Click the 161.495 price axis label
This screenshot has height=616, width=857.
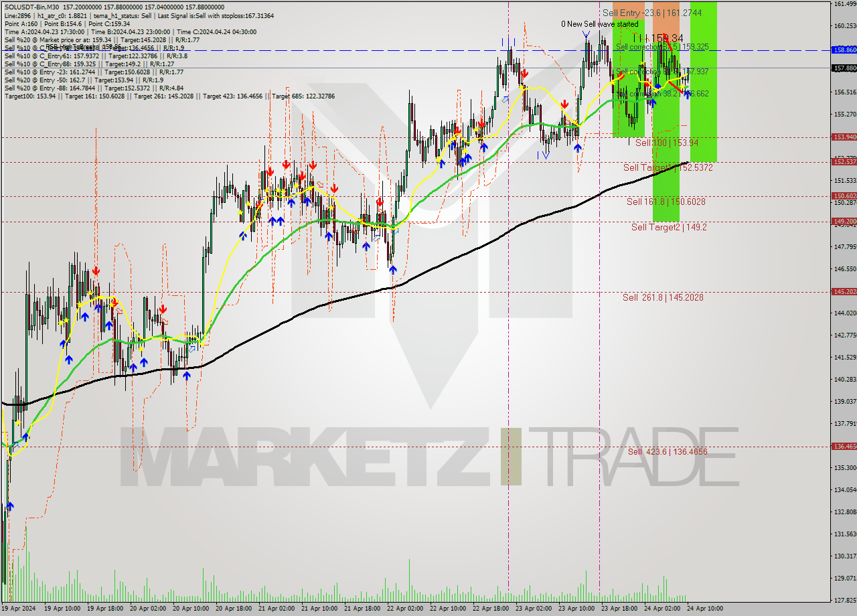[x=844, y=4]
